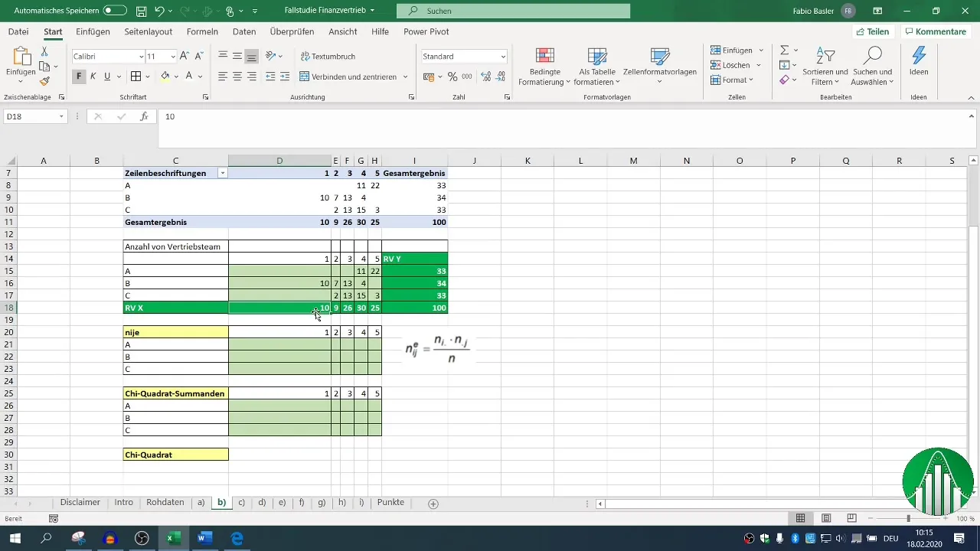
Task: Click Verbinden und zentrieren button
Action: [x=348, y=77]
